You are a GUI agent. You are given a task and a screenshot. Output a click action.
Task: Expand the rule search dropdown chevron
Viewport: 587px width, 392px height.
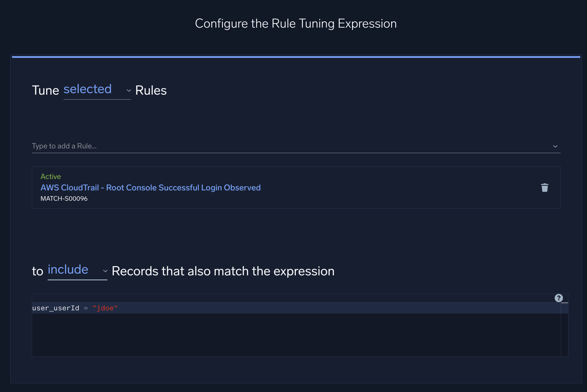555,146
